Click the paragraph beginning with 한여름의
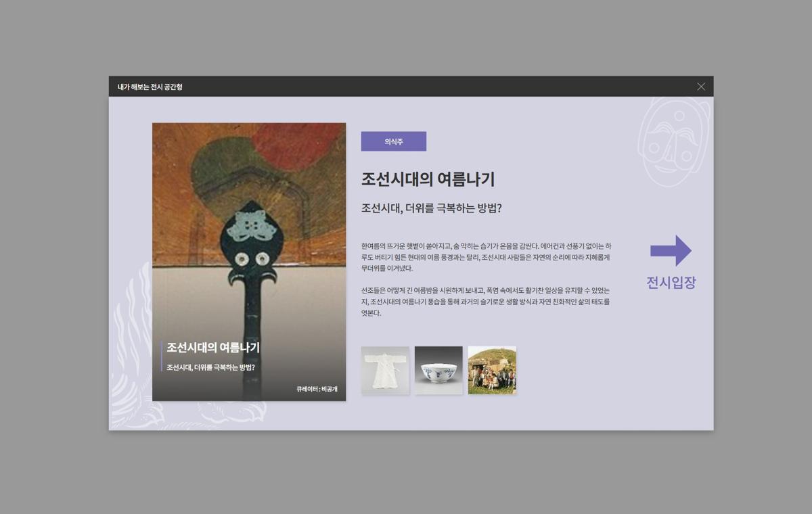 coord(486,257)
